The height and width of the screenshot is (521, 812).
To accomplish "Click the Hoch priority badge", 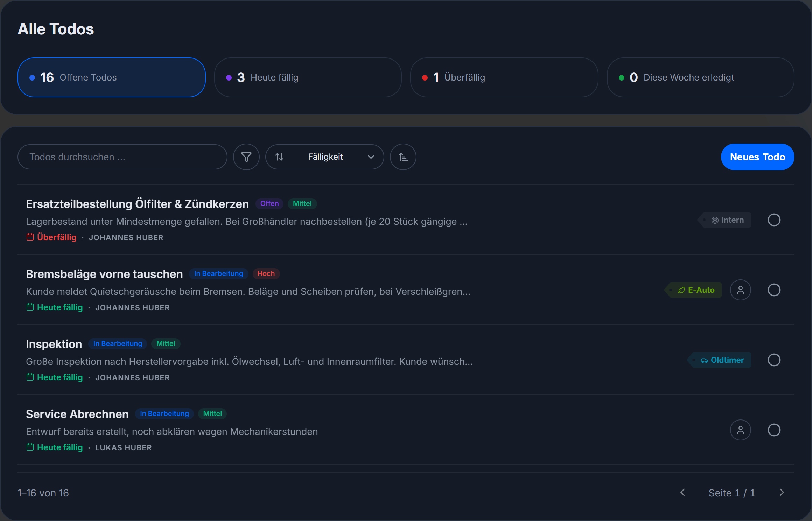I will [x=266, y=273].
